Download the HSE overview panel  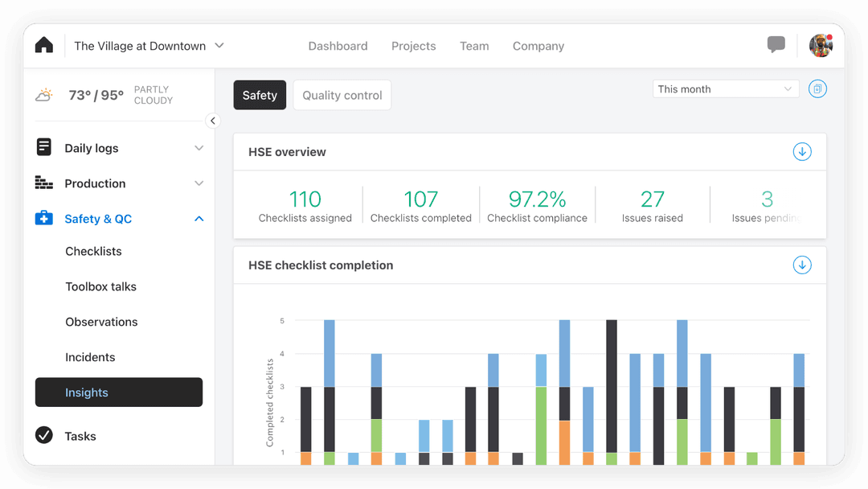801,152
